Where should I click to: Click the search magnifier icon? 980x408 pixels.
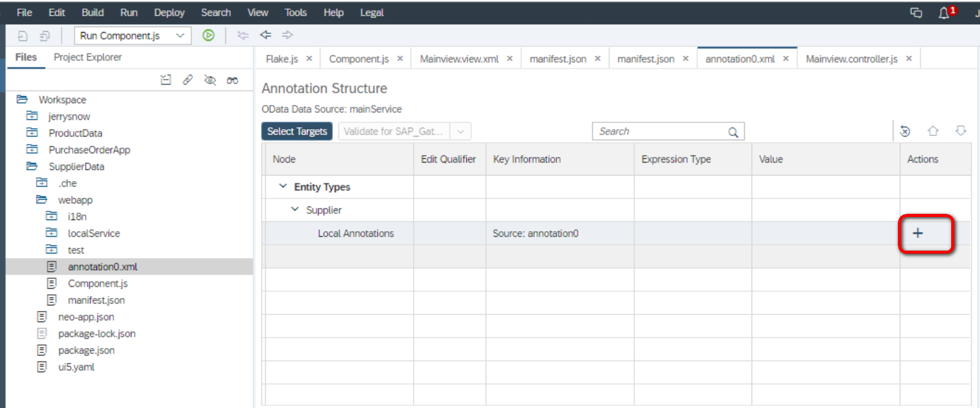pos(733,132)
